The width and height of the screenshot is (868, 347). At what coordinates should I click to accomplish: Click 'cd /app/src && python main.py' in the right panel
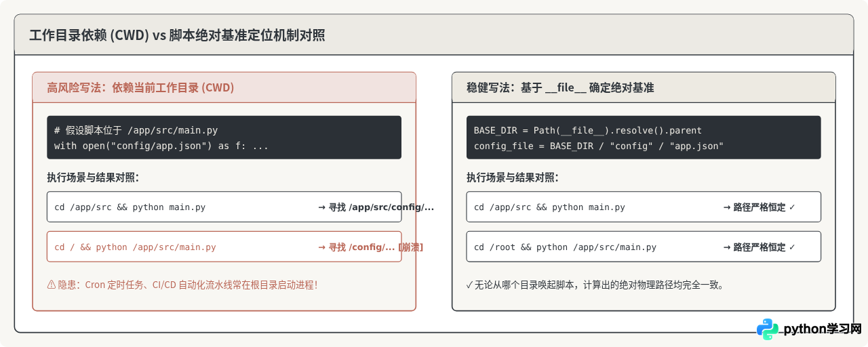549,207
